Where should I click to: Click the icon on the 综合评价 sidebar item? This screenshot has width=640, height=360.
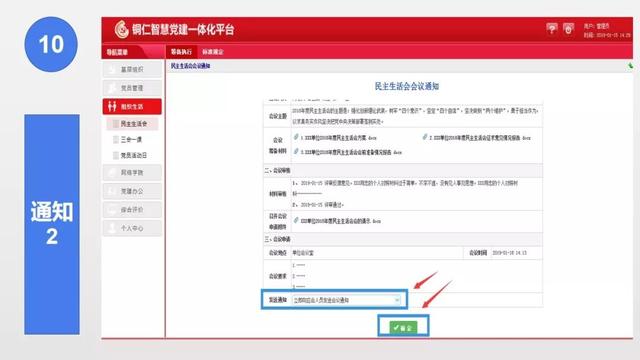[x=112, y=210]
